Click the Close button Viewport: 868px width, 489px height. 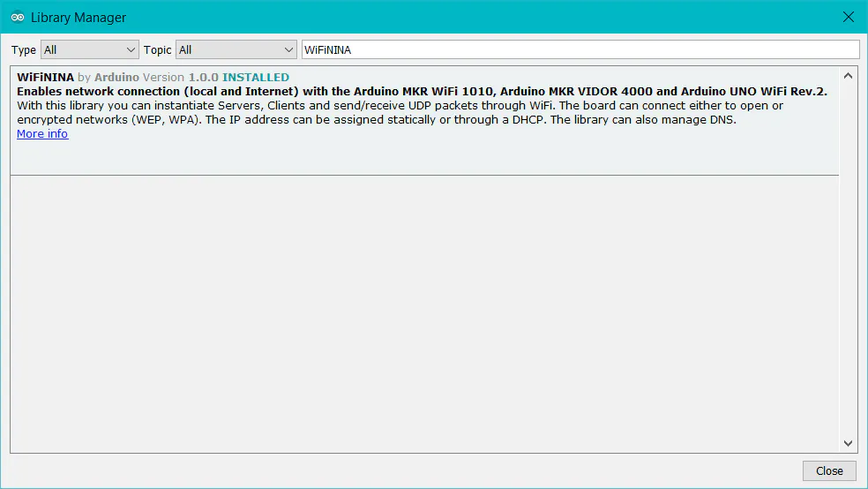pos(829,470)
